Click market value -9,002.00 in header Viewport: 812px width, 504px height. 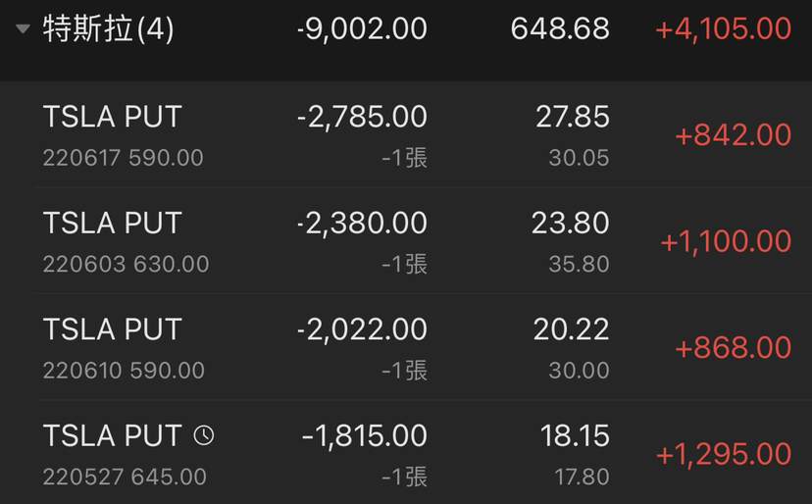(x=362, y=29)
